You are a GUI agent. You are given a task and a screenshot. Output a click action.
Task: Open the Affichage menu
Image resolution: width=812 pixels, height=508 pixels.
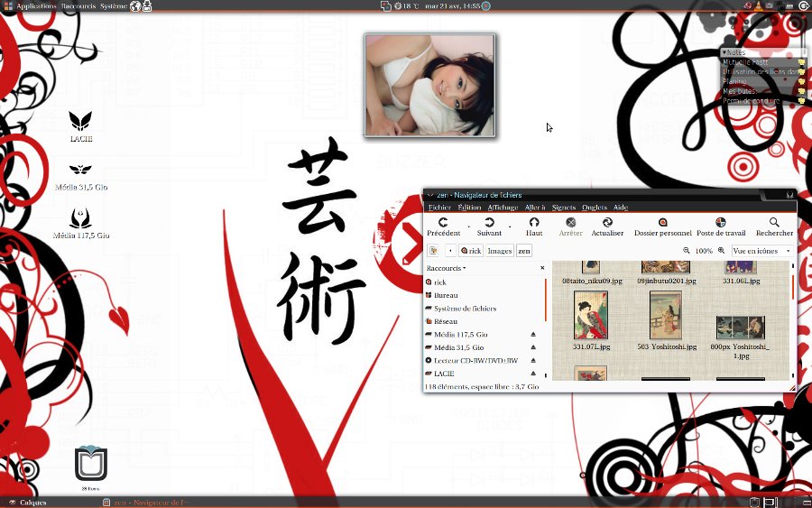(503, 208)
